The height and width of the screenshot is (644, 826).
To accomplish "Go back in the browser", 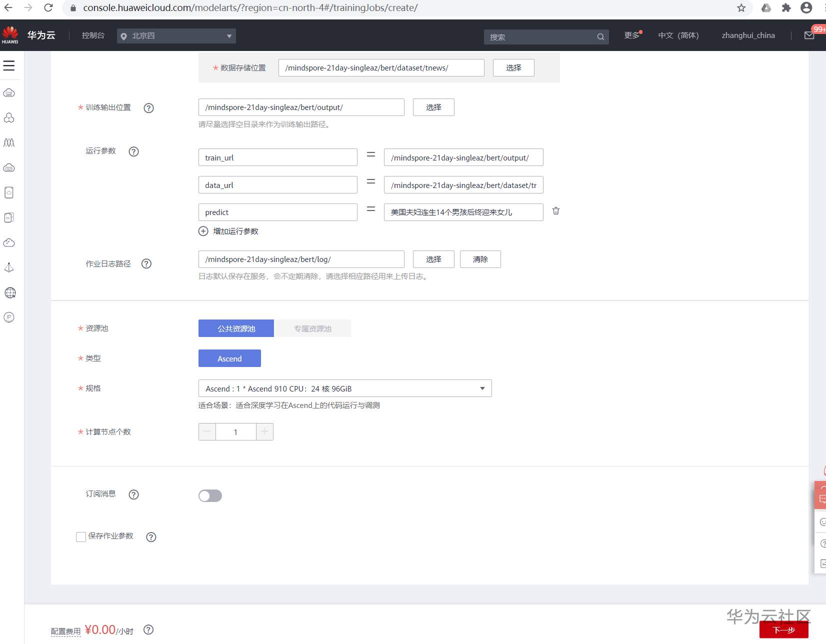I will tap(8, 7).
